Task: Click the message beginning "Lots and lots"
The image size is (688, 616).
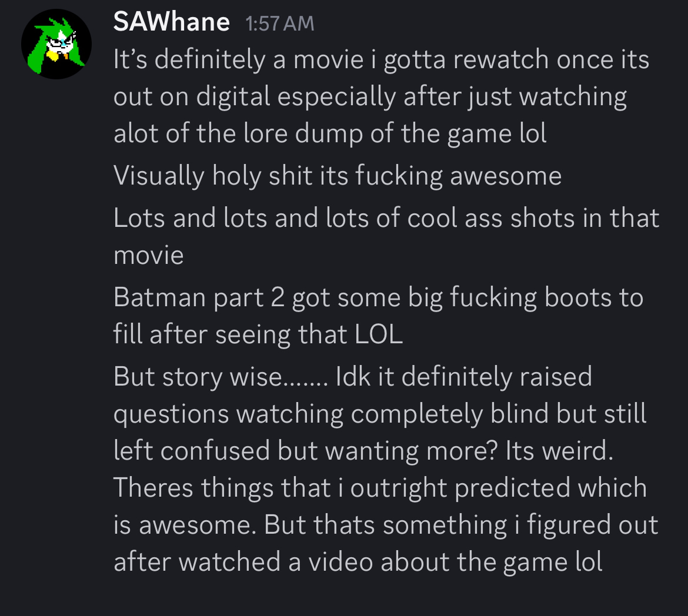Action: (x=386, y=219)
